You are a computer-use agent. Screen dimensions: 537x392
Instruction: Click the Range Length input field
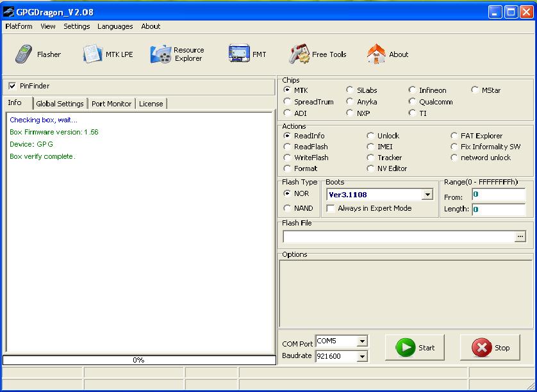(499, 209)
